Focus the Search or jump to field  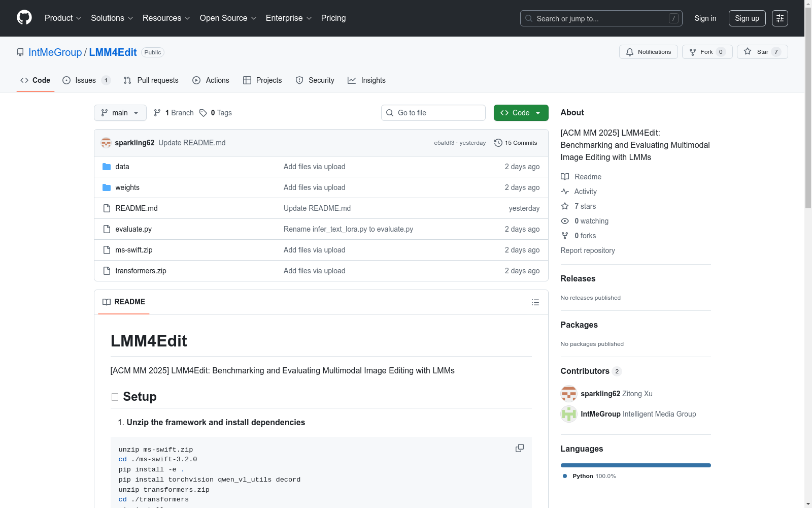601,18
